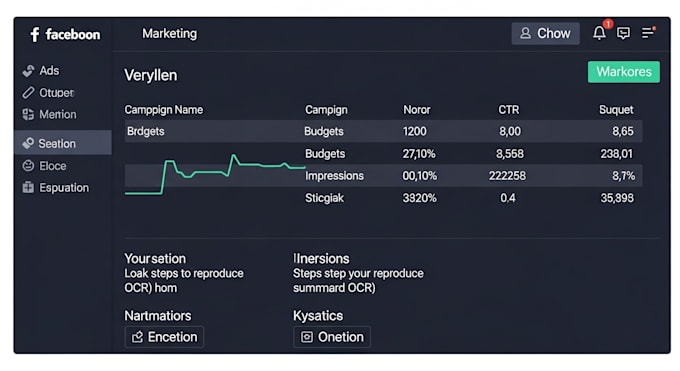Open the Marketing tab in header
Screen dimensions: 680x371
click(x=170, y=33)
